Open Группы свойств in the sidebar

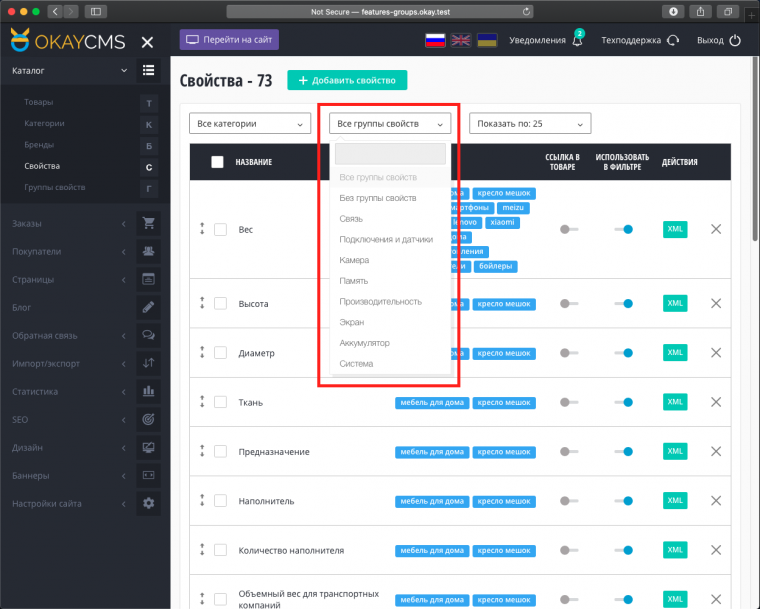(x=55, y=187)
